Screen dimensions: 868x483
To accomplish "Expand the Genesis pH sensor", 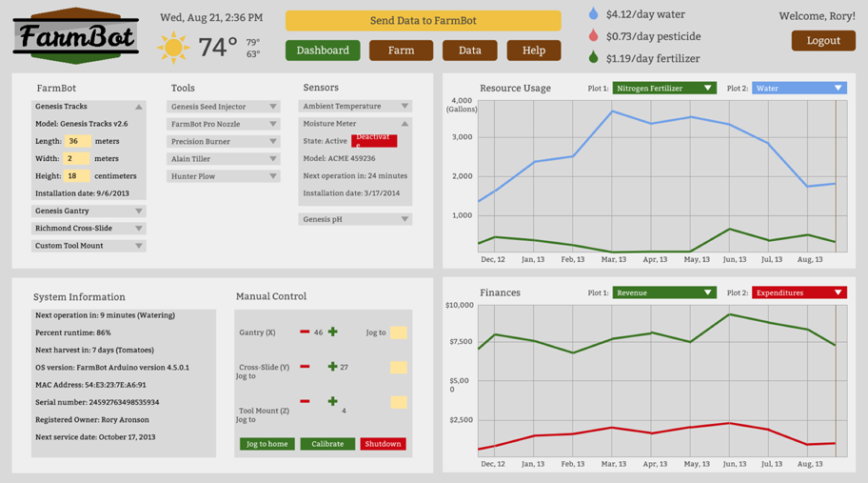I will [404, 219].
